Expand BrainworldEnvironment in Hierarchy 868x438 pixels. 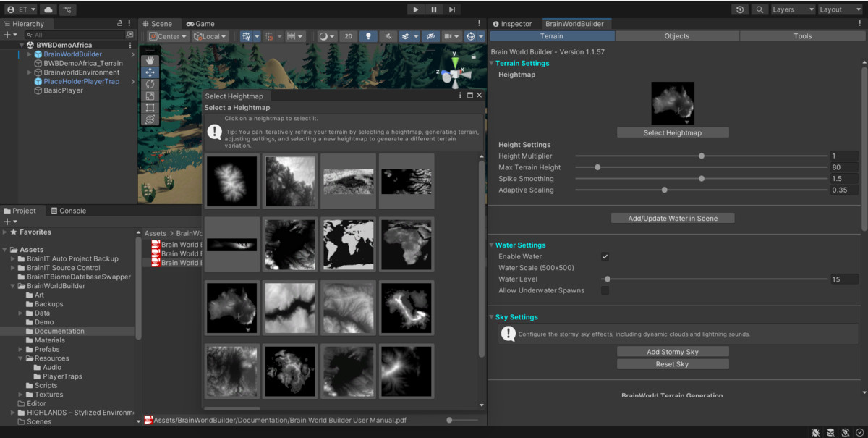30,72
